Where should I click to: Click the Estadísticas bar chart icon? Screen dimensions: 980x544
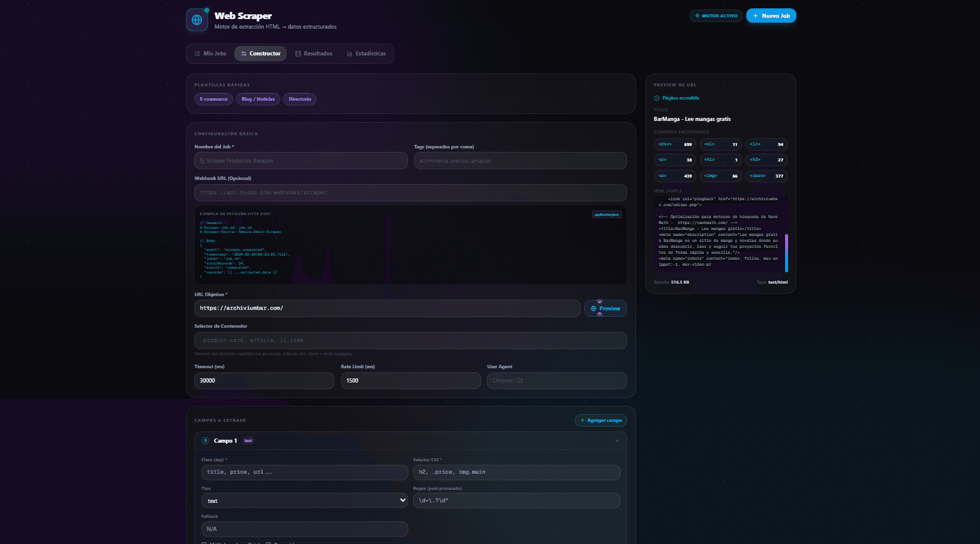pyautogui.click(x=350, y=54)
